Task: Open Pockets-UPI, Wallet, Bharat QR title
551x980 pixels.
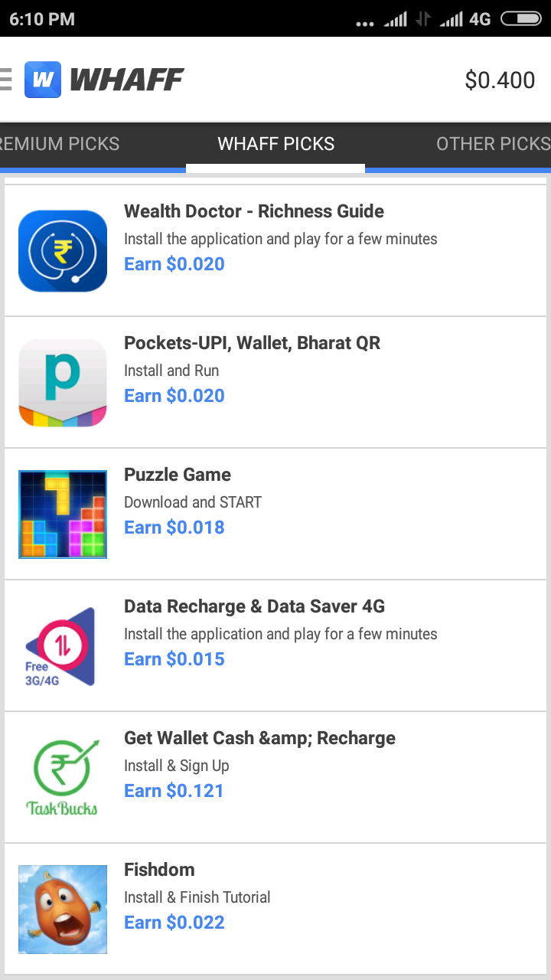Action: pos(252,343)
